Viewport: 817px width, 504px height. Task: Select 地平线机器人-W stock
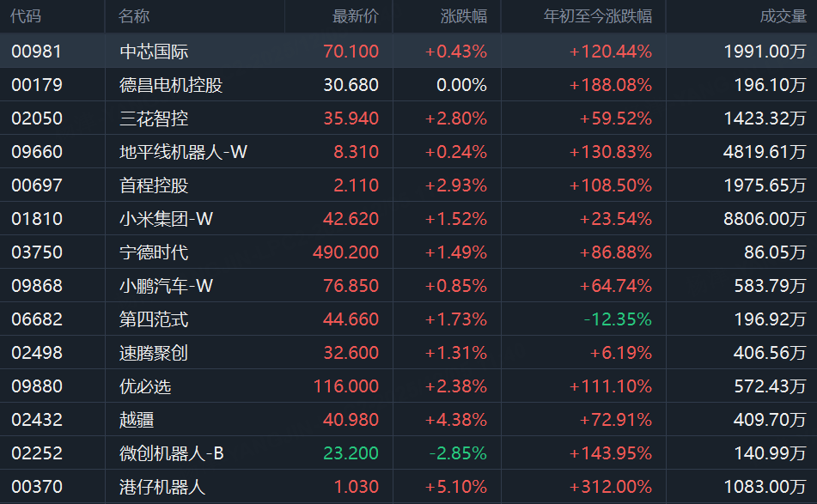coord(183,152)
